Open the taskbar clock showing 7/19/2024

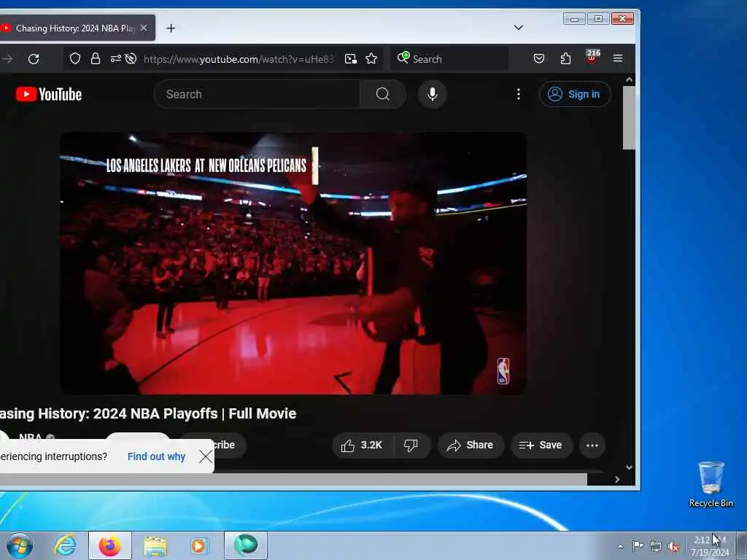pos(710,546)
